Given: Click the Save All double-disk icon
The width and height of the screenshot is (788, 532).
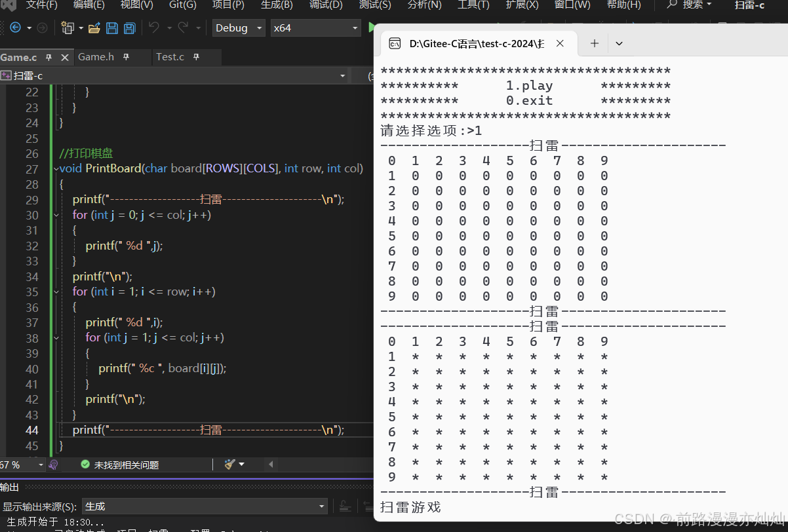Looking at the screenshot, I should pos(130,28).
